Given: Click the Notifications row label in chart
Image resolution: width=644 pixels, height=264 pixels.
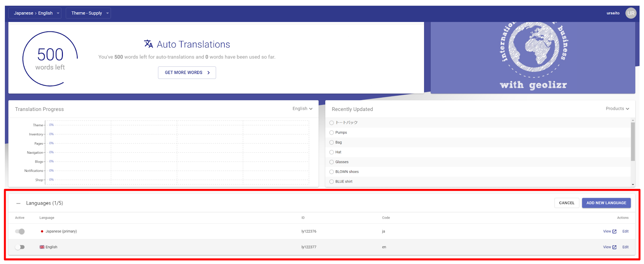Looking at the screenshot, I should click(33, 171).
